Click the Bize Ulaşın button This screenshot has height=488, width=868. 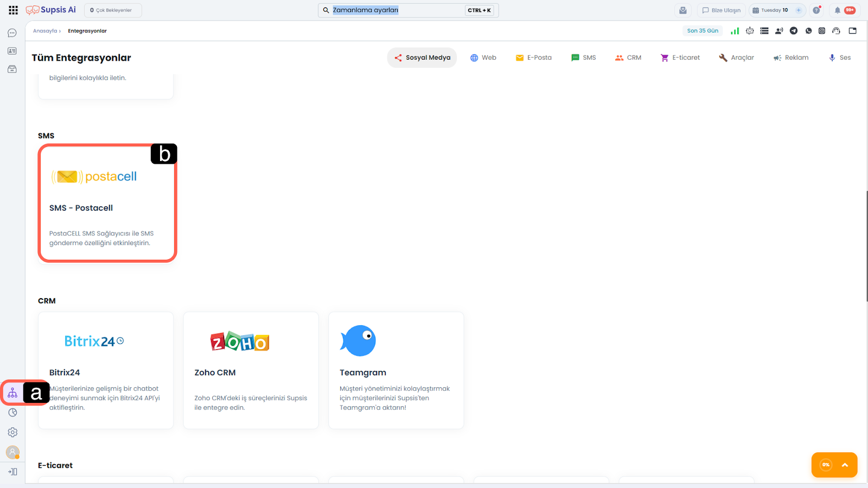click(721, 10)
